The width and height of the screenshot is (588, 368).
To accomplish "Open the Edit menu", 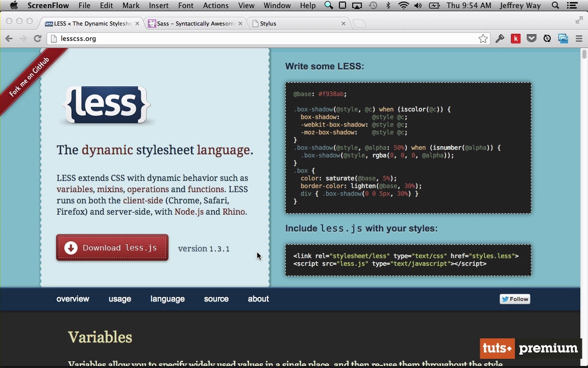I will [106, 5].
